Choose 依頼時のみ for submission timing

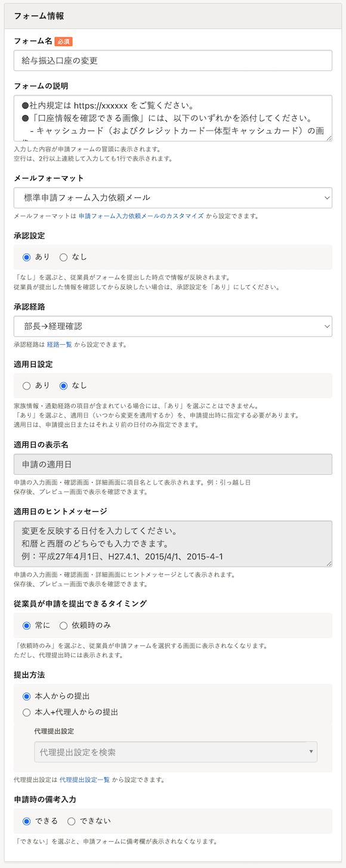(x=63, y=625)
